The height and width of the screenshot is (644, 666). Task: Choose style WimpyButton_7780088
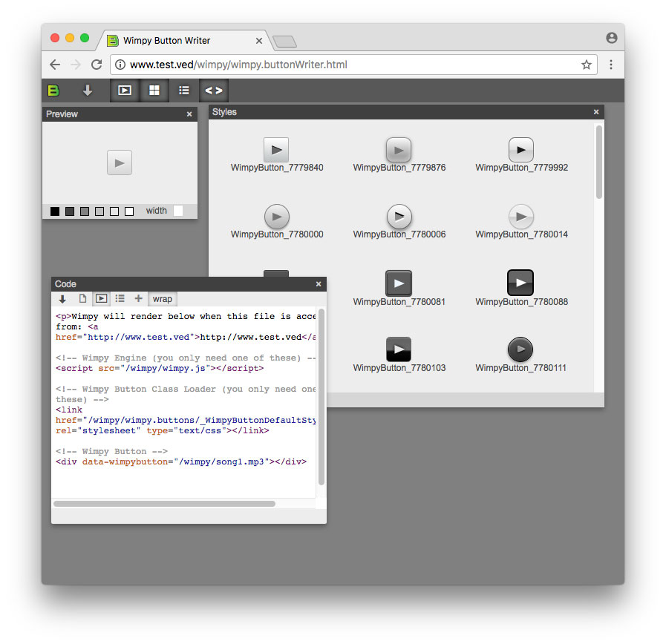point(521,289)
